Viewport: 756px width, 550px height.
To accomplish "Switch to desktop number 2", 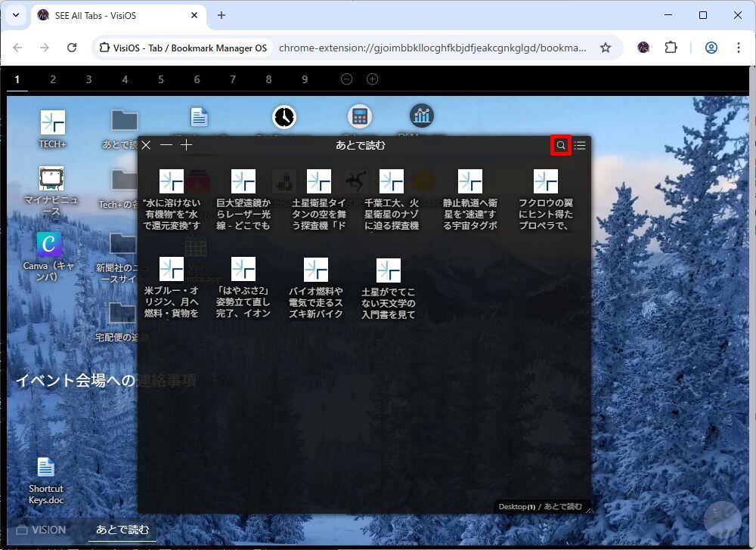I will click(53, 79).
